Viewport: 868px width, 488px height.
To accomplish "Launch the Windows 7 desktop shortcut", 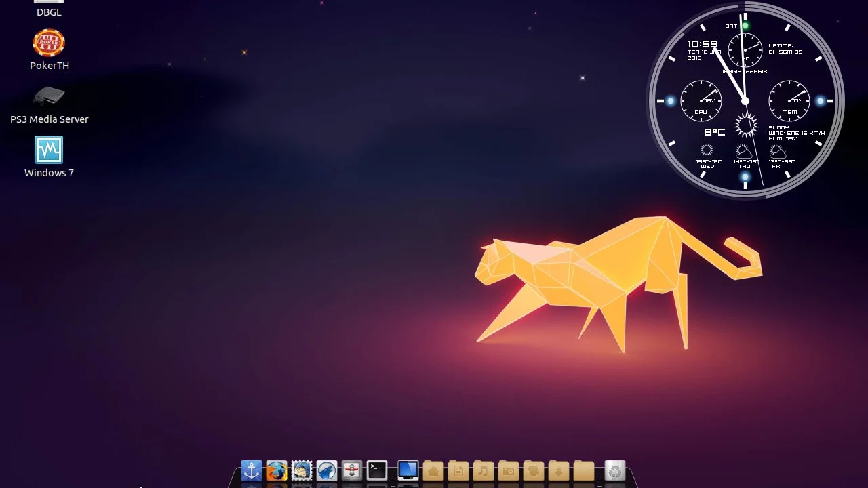I will pos(49,150).
